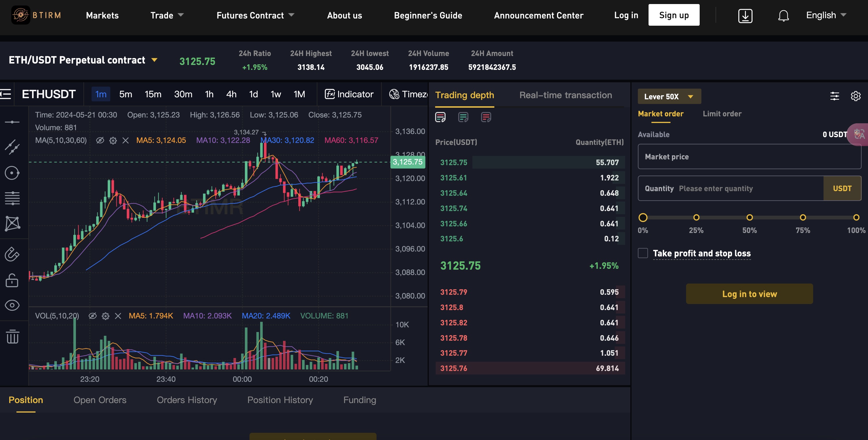Select the horizontal line drawing tool
The image size is (868, 440).
tap(12, 122)
